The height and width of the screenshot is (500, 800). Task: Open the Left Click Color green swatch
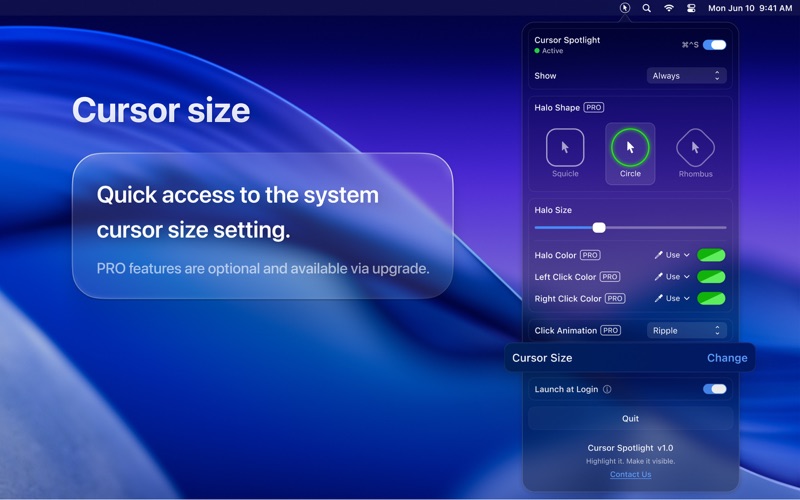(x=711, y=277)
